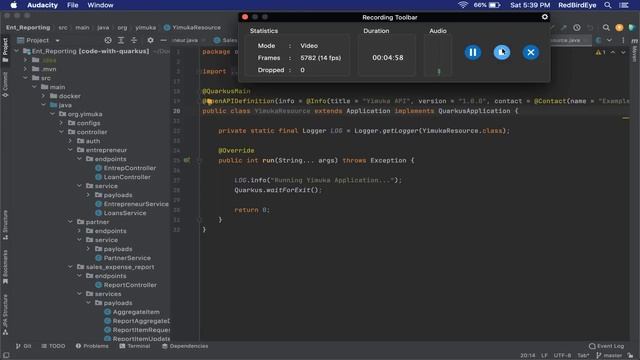Open the Git tool window
Image resolution: width=640 pixels, height=360 pixels.
point(24,346)
